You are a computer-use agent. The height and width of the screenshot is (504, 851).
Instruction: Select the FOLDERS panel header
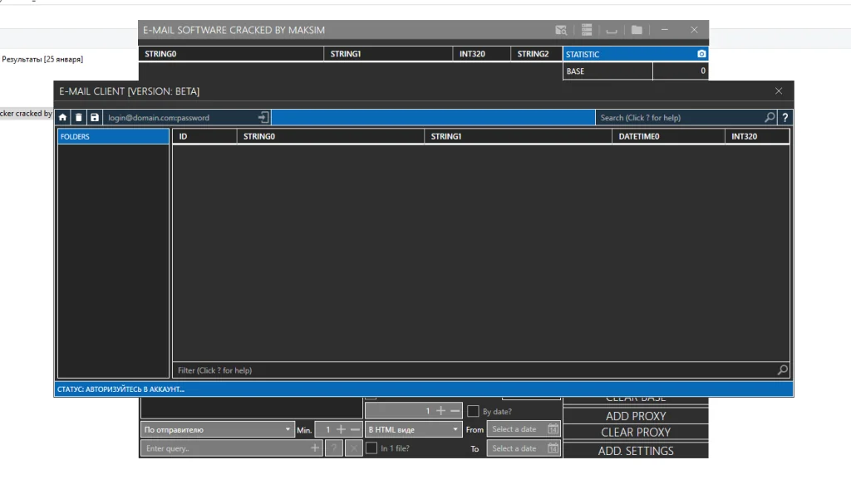(113, 137)
